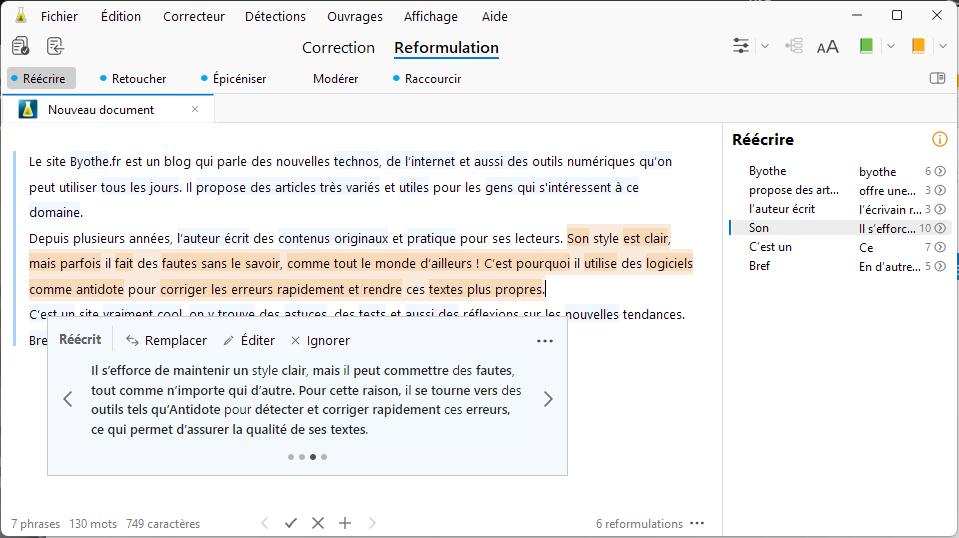Select the second pagination dot
The height and width of the screenshot is (538, 959).
302,457
